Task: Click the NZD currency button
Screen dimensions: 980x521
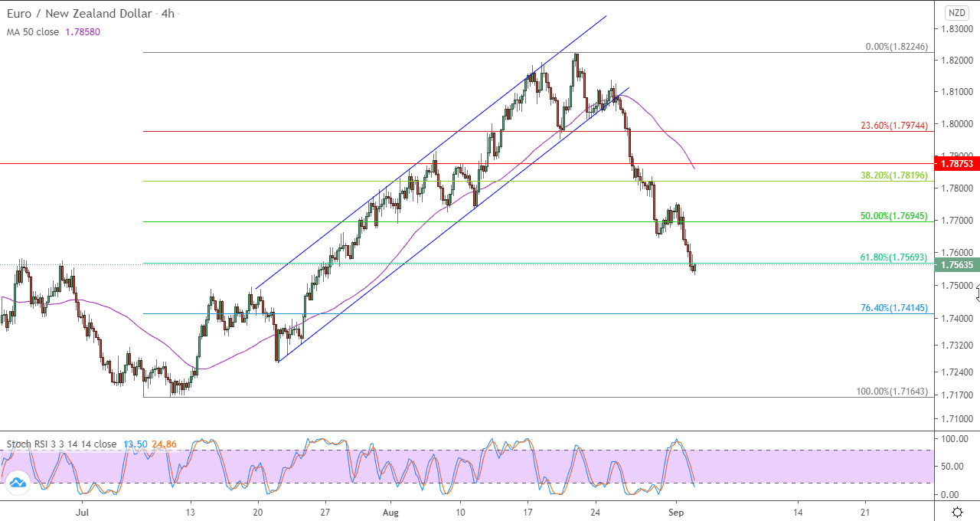Action: (x=956, y=13)
